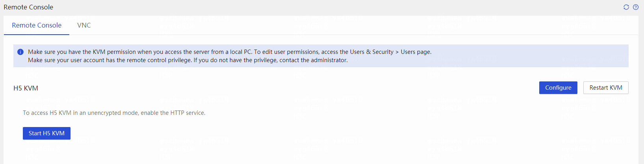Click the 'Users page' text in the banner
644x164 pixels.
pos(415,52)
